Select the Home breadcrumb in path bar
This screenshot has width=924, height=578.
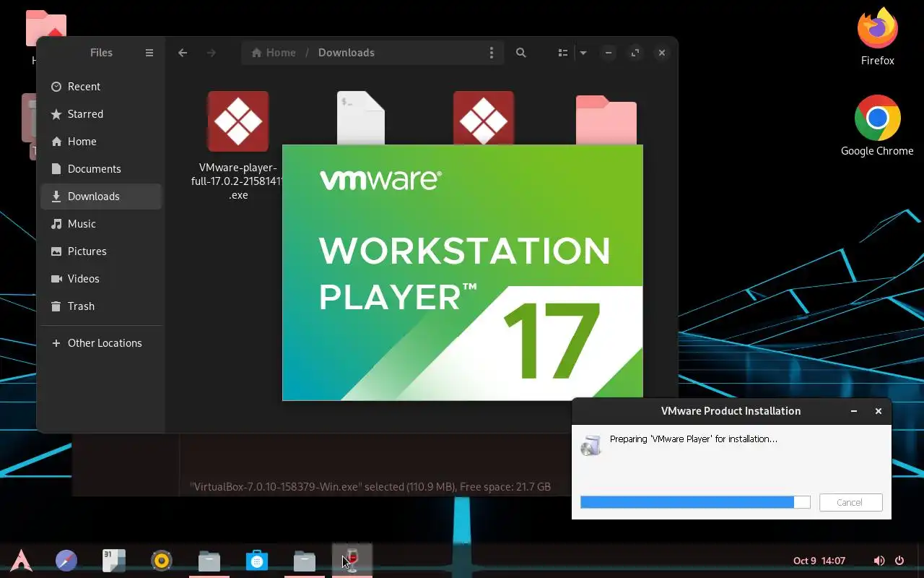[x=274, y=53]
